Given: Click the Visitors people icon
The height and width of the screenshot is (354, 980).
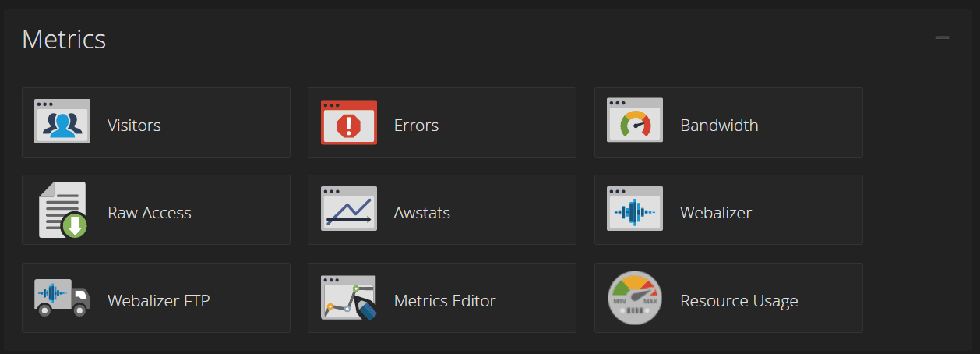Looking at the screenshot, I should (62, 122).
